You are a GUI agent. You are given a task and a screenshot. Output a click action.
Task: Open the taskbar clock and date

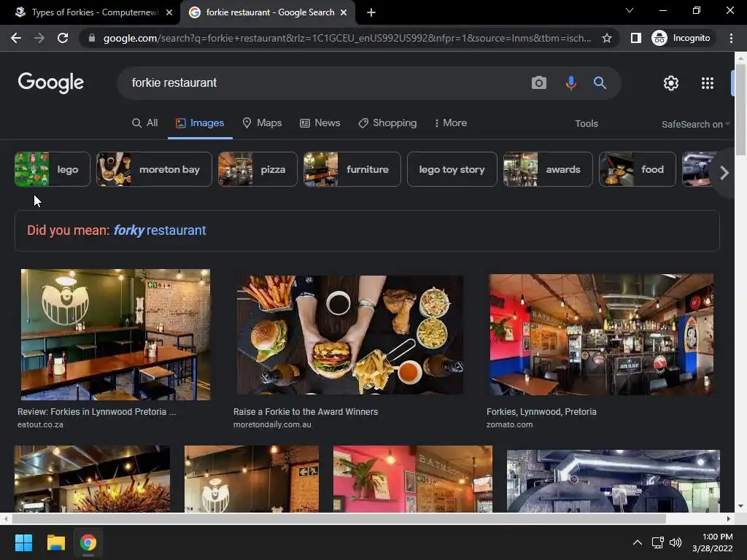point(712,542)
